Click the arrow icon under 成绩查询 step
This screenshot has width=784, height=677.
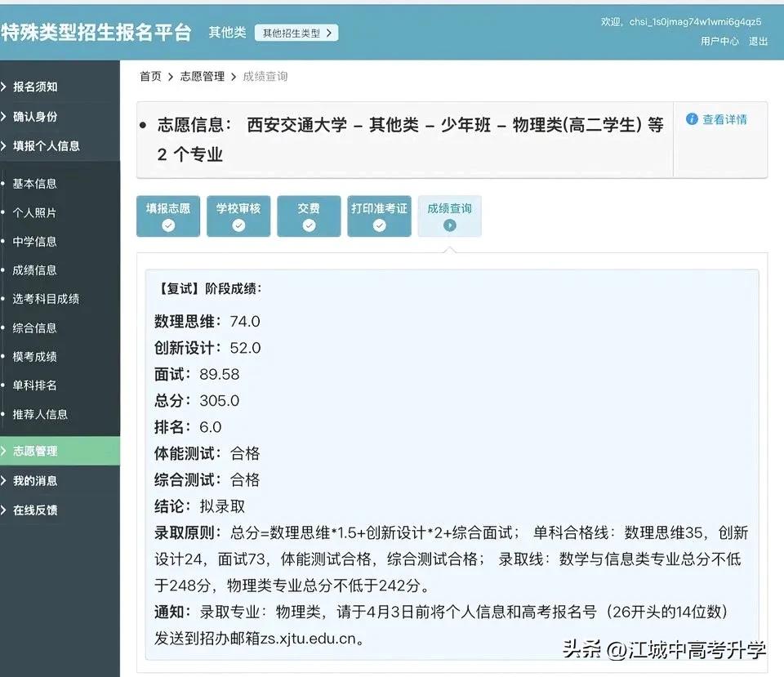pos(449,225)
